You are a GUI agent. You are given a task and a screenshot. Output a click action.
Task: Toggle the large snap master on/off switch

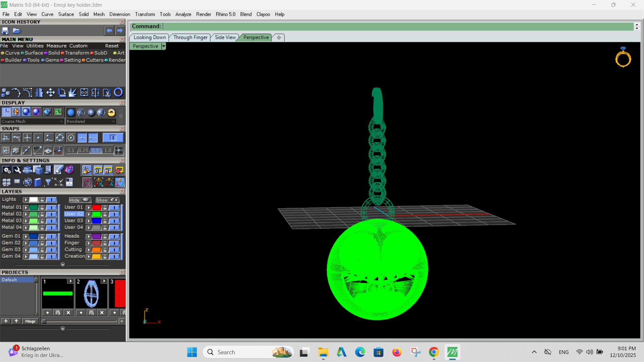113,138
